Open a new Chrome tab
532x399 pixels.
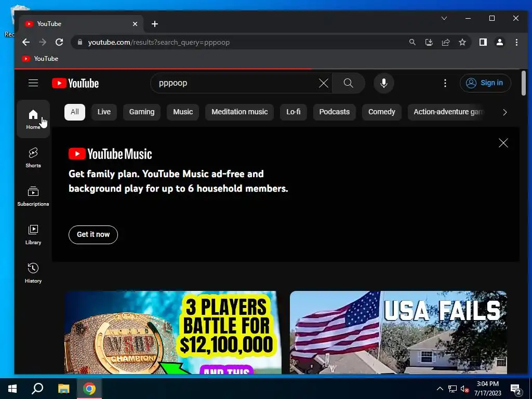155,24
